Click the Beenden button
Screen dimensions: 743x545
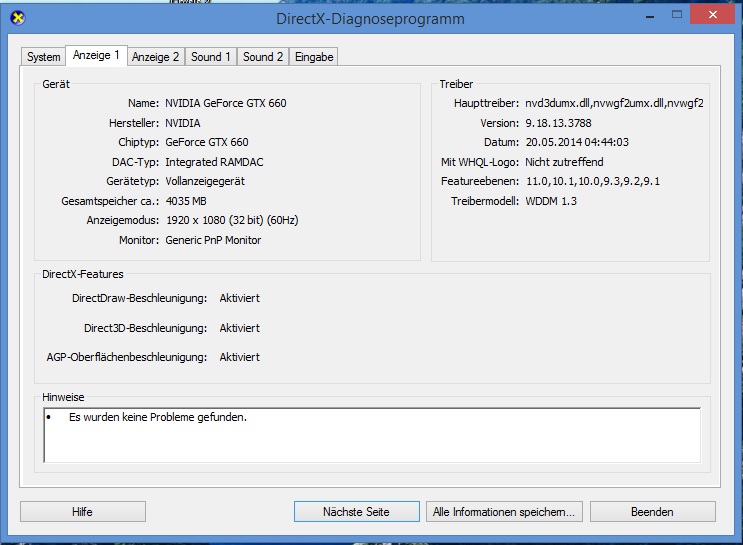(652, 512)
